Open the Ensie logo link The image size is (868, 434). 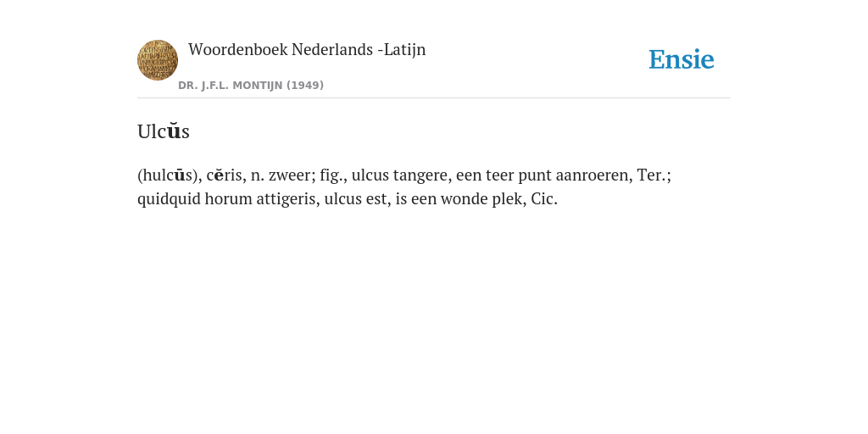click(682, 59)
